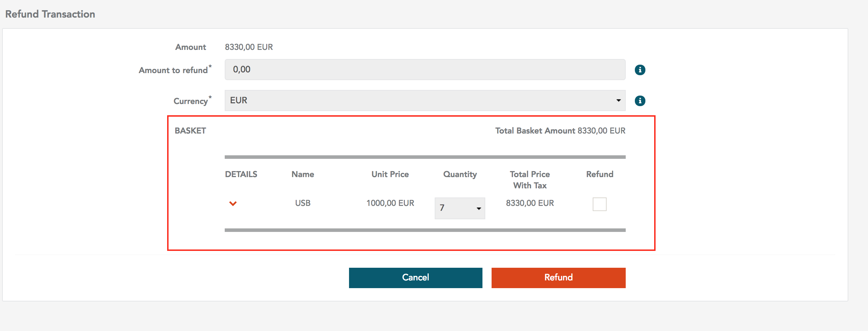
Task: Click the Total Price With Tax header
Action: [530, 180]
